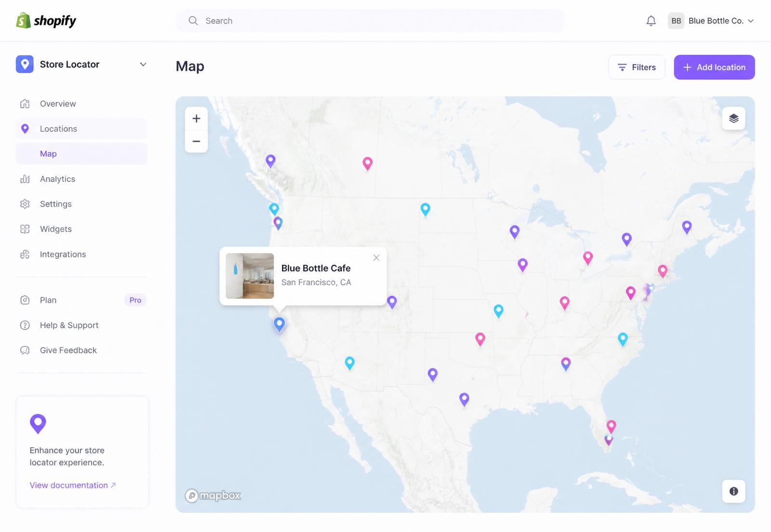Screen dimensions: 771x532
Task: Open Give Feedback
Action: tap(81, 350)
